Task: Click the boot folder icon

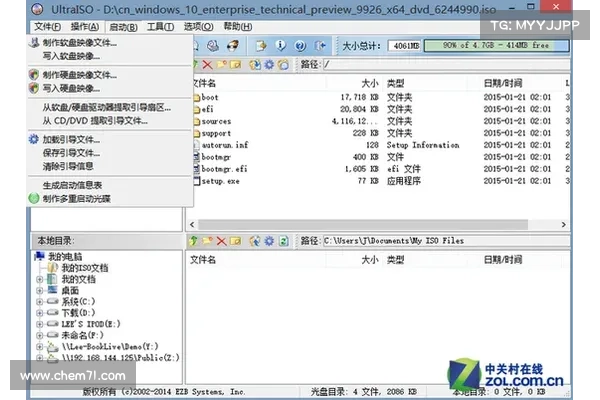Action: click(197, 98)
